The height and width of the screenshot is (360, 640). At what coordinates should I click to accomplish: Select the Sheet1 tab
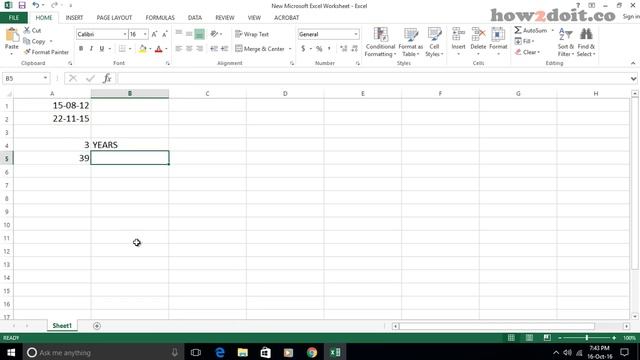pos(62,325)
